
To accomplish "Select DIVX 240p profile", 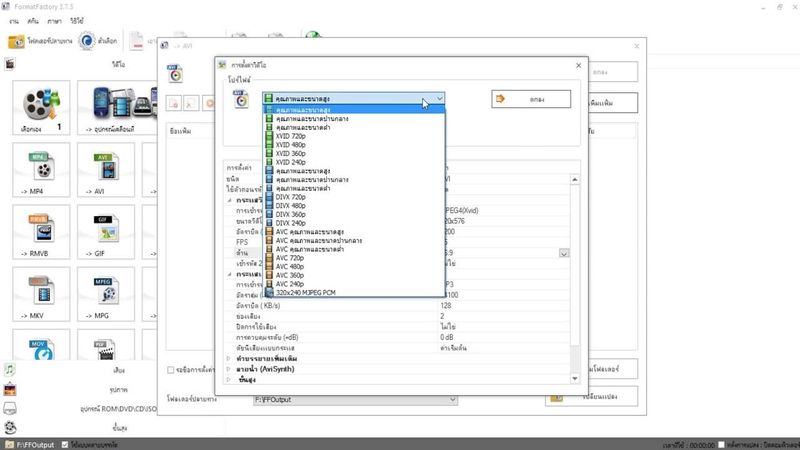I will [354, 223].
